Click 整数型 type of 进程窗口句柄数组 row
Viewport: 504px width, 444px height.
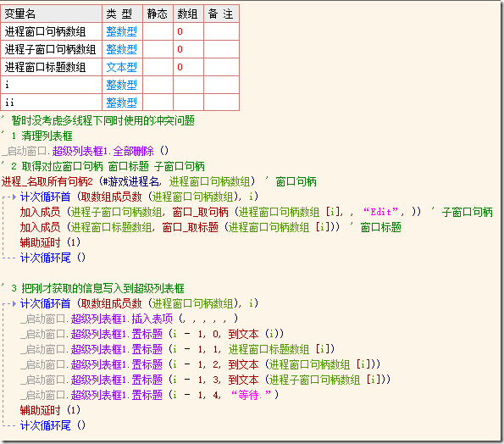point(121,32)
